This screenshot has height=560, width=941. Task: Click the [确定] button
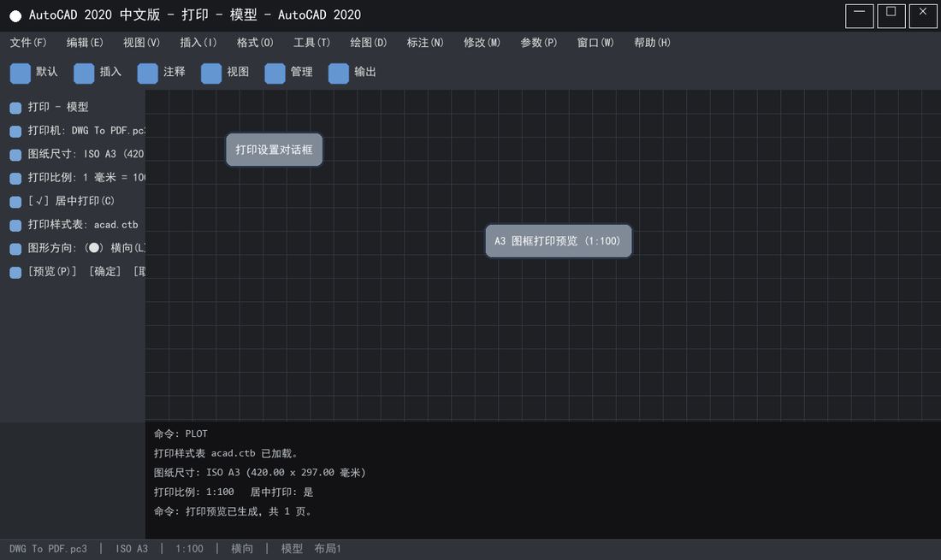click(x=105, y=271)
